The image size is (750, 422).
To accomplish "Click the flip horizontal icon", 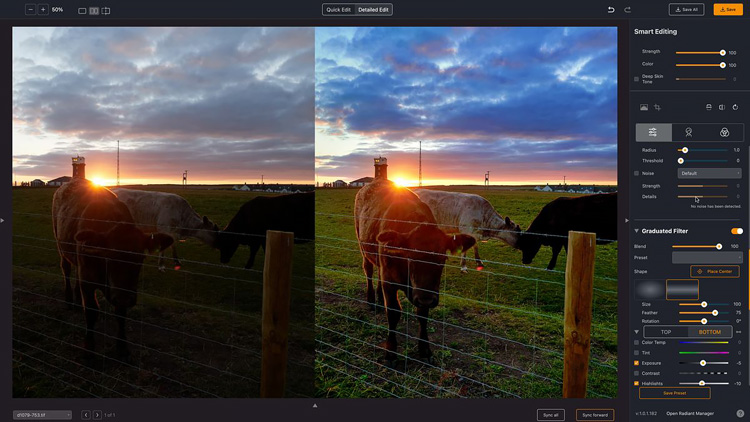I will (x=722, y=107).
